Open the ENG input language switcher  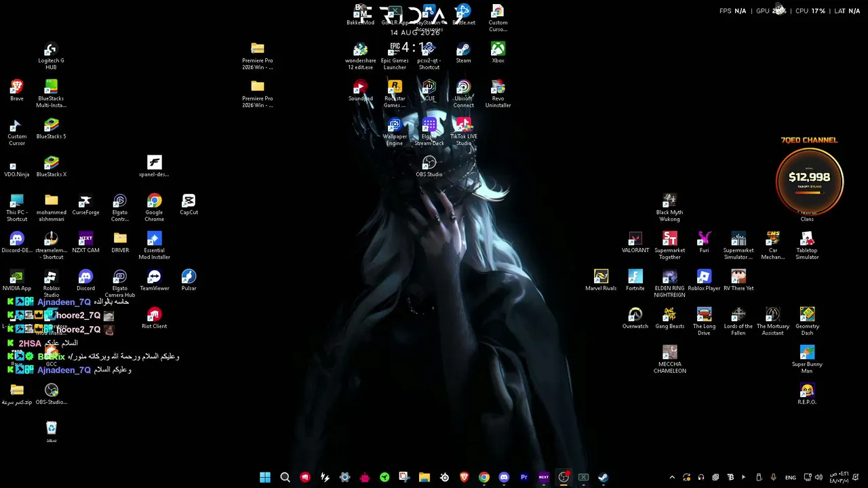(790, 477)
